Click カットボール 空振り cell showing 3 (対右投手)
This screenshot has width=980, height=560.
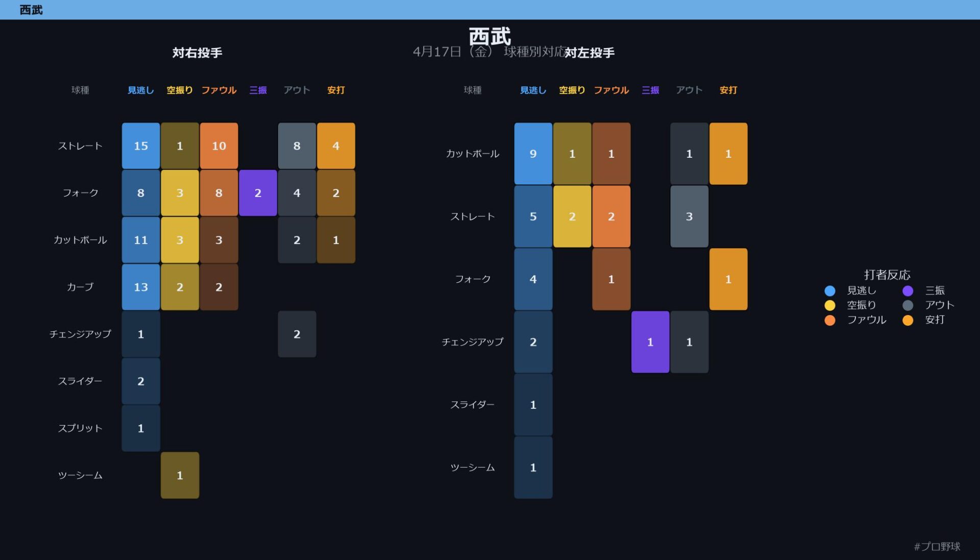coord(180,240)
